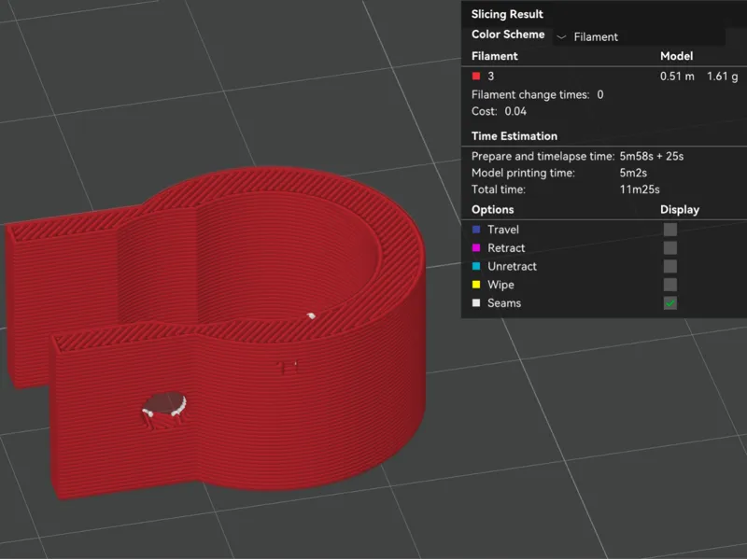Click the 'Prepare and timelapse time:' label
Viewport: 747px width, 560px height.
543,156
